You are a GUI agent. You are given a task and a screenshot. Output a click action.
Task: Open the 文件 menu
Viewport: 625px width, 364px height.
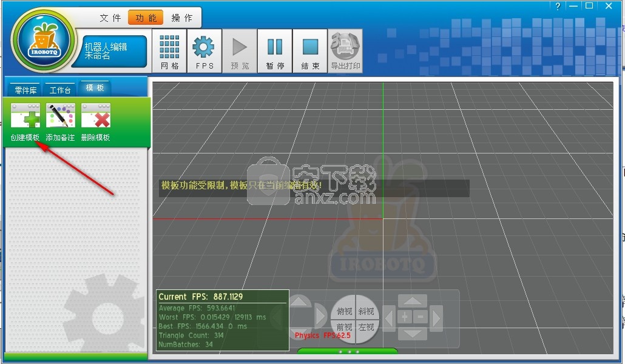(110, 18)
